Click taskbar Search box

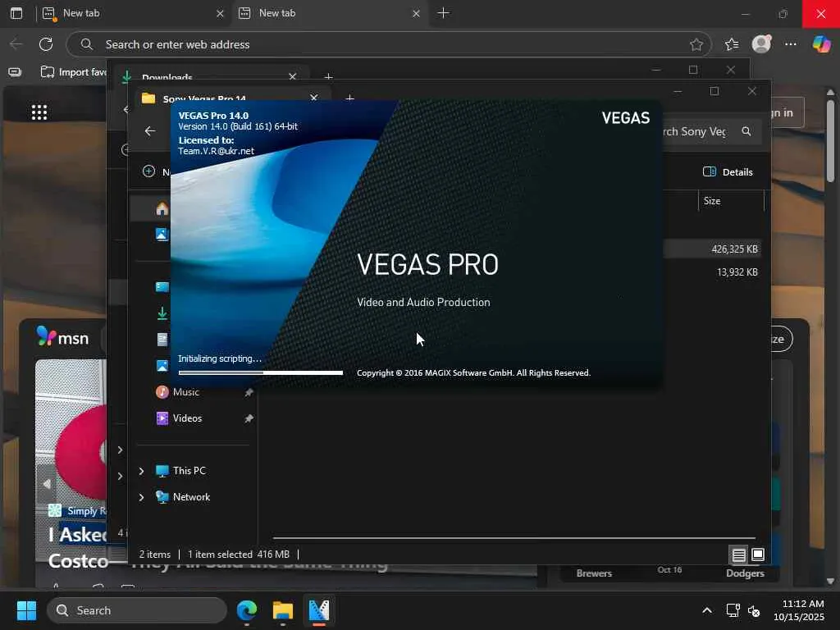(x=137, y=610)
